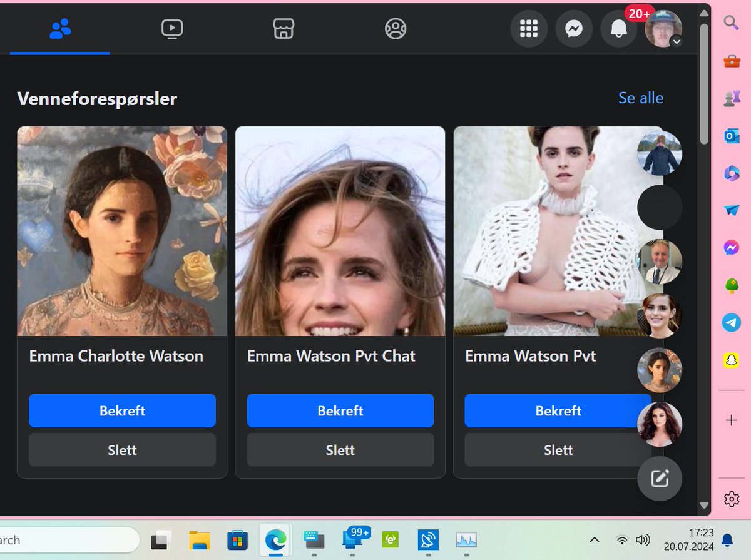Click the Windows taskbar search box
Screen dimensions: 751x560
tap(68, 539)
